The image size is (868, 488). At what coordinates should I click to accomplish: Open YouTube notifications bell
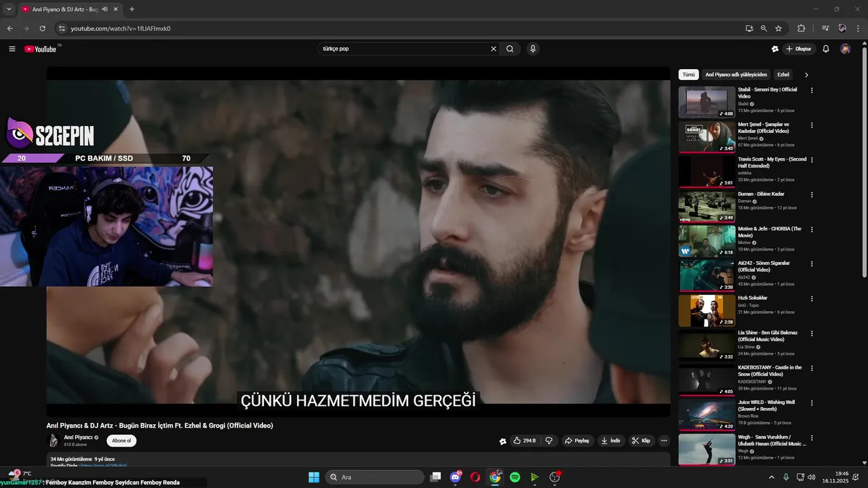[x=826, y=49]
